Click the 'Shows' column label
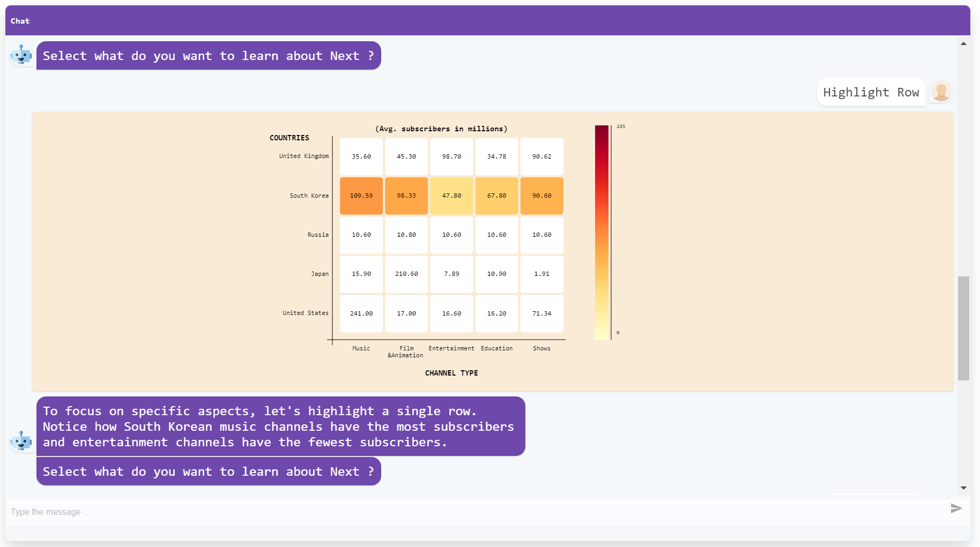Image resolution: width=980 pixels, height=547 pixels. pyautogui.click(x=541, y=348)
